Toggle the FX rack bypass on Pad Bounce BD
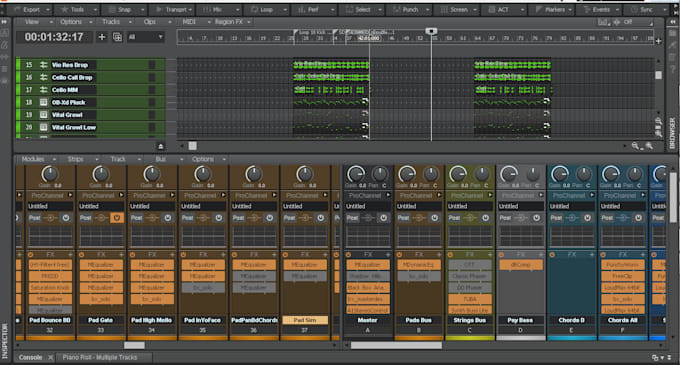Viewport: 680px width, 365px height. 30,254
